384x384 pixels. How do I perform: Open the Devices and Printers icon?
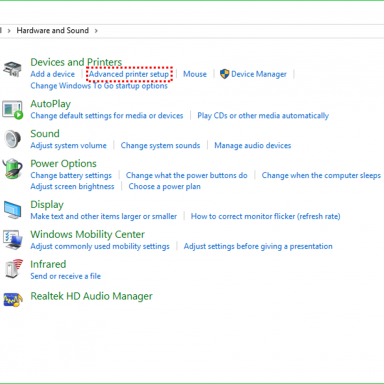point(12,69)
